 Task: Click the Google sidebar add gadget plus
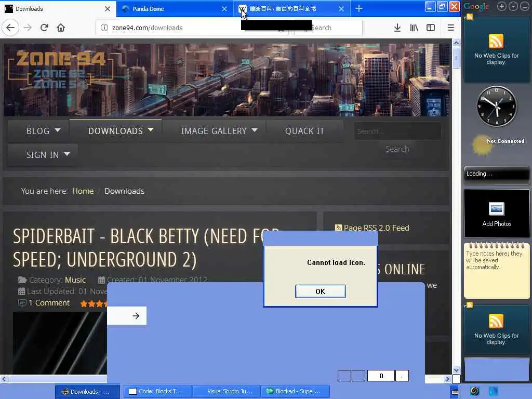click(x=501, y=6)
